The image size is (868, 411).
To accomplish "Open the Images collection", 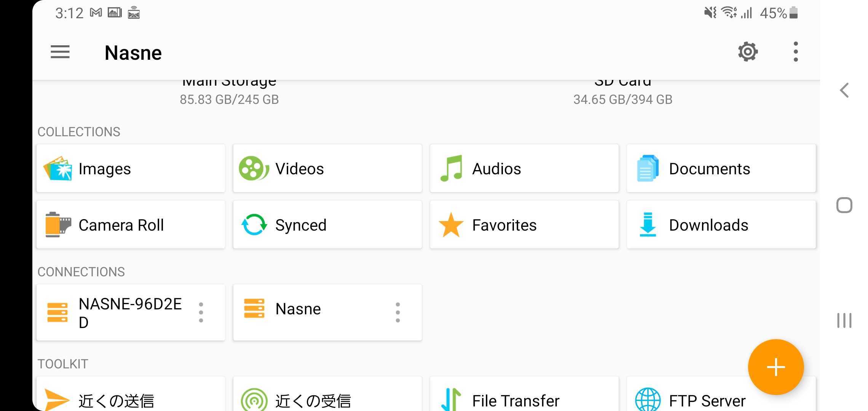I will [131, 168].
